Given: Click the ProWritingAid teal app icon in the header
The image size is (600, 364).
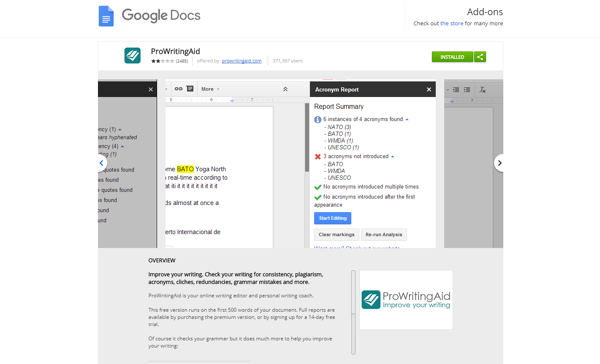Looking at the screenshot, I should [133, 55].
